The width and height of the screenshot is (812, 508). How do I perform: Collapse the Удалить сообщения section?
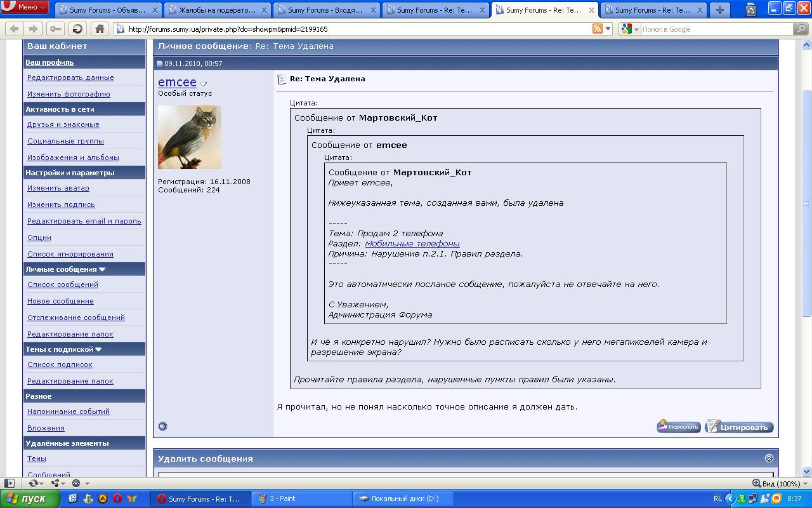tap(769, 458)
